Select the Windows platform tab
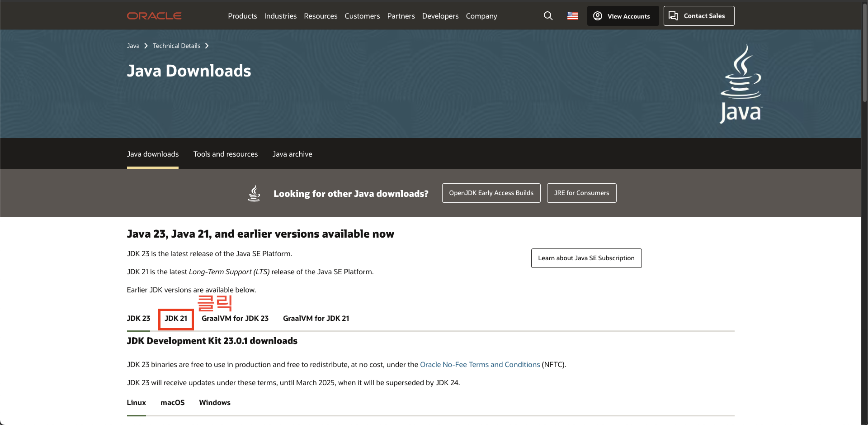This screenshot has width=868, height=425. (x=215, y=402)
